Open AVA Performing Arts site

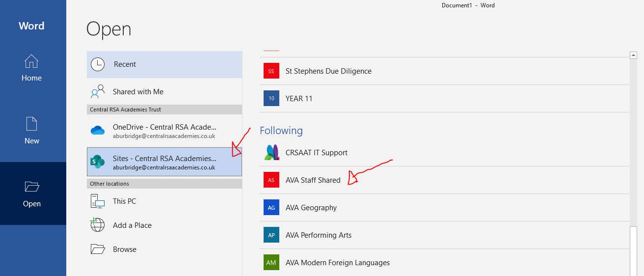tap(444, 235)
